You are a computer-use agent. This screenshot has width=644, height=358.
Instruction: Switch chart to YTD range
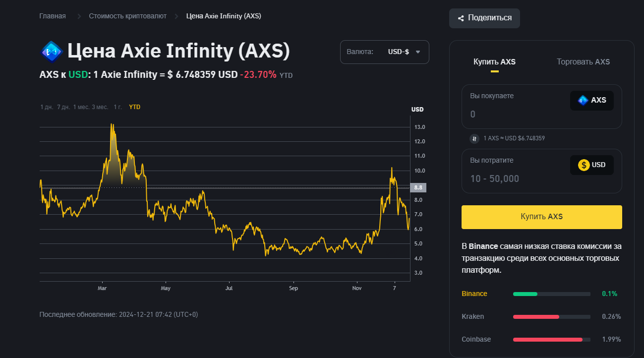[x=134, y=107]
